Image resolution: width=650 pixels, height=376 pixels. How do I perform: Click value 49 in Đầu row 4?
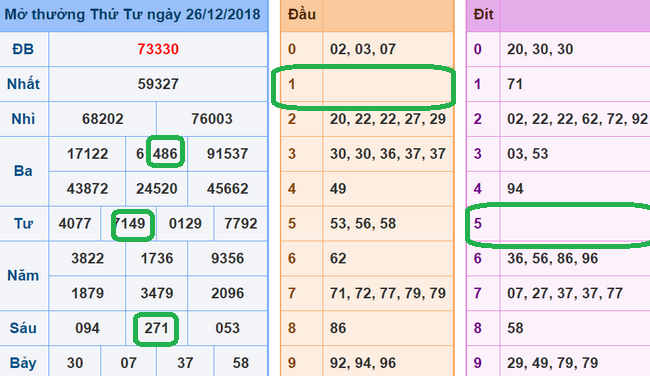coord(338,189)
